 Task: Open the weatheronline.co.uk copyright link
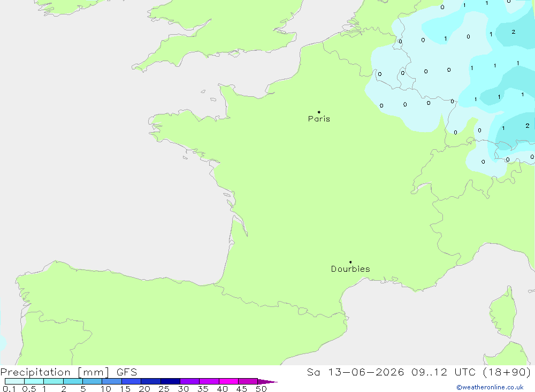point(490,387)
